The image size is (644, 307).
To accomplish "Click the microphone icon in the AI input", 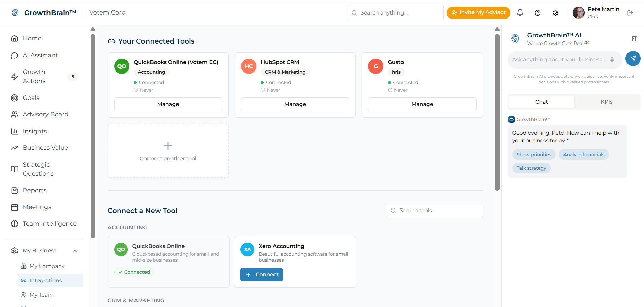I will pos(612,60).
